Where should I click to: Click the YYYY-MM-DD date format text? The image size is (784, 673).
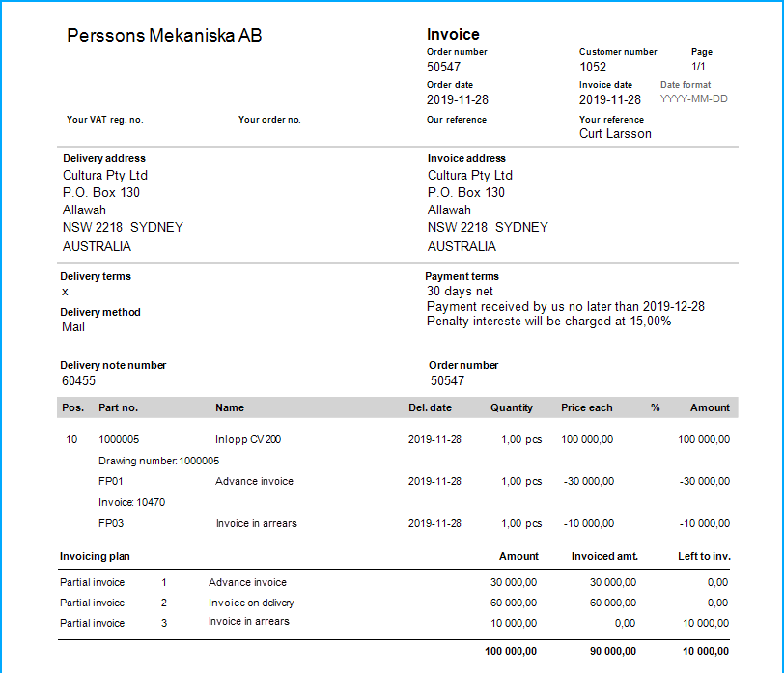(x=693, y=99)
